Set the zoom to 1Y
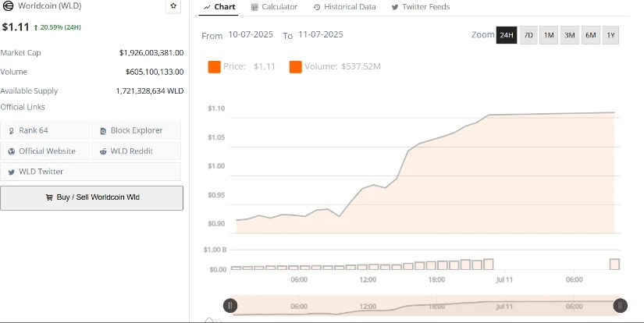 (610, 36)
